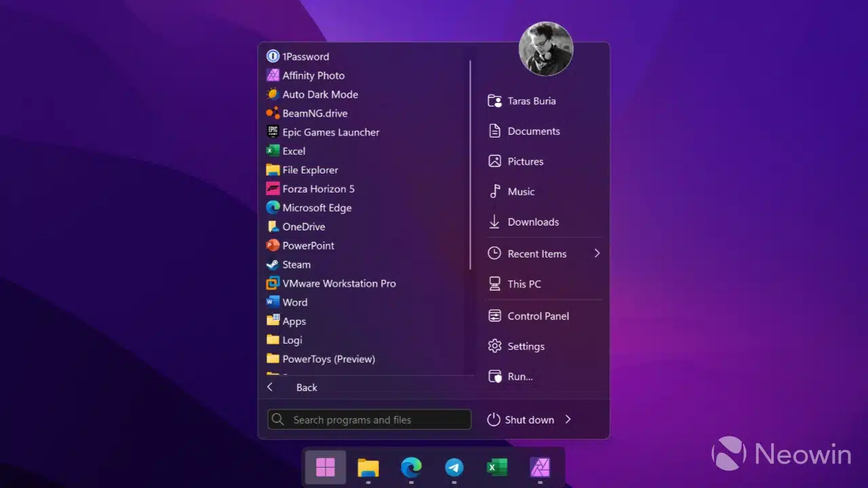Viewport: 868px width, 488px height.
Task: Expand the Apps folder
Action: point(286,322)
